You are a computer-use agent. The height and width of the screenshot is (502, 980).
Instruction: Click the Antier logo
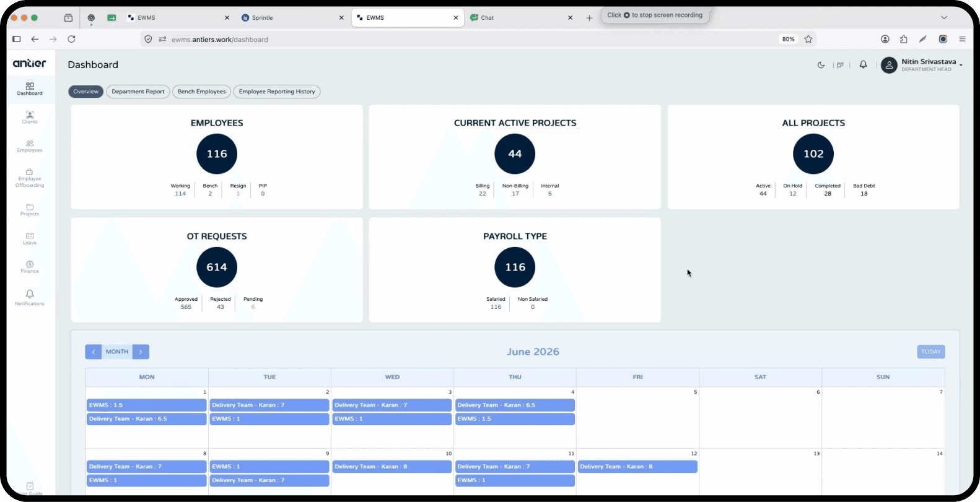pyautogui.click(x=30, y=63)
